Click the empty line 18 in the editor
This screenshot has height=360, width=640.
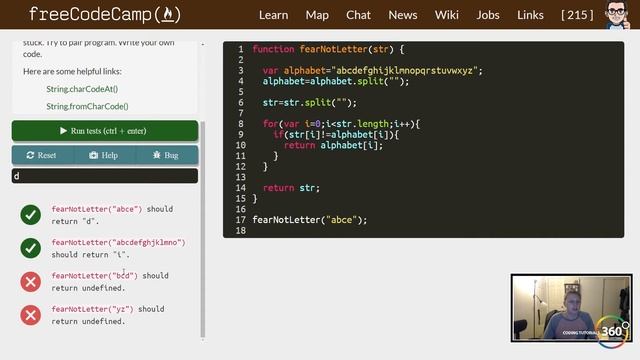423,231
